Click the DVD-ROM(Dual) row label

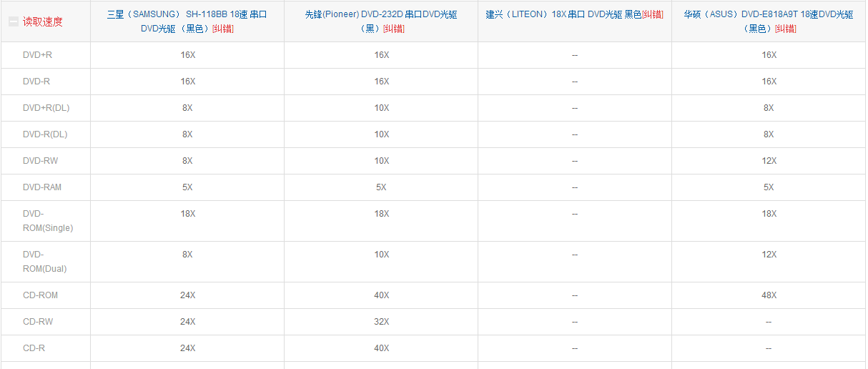(x=44, y=262)
